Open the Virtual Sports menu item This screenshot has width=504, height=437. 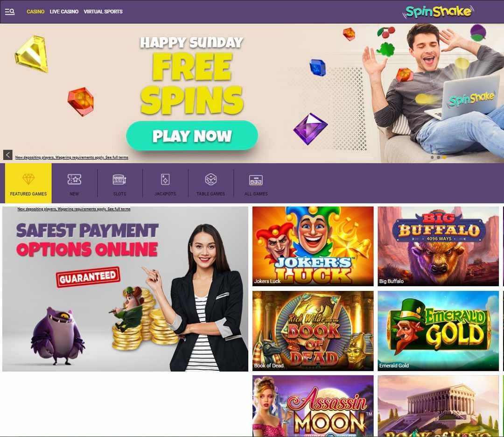(103, 12)
